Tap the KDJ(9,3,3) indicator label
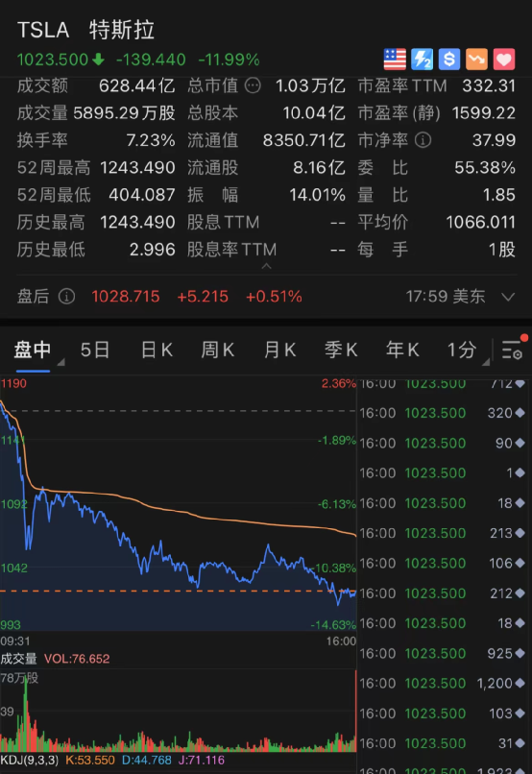 [29, 760]
